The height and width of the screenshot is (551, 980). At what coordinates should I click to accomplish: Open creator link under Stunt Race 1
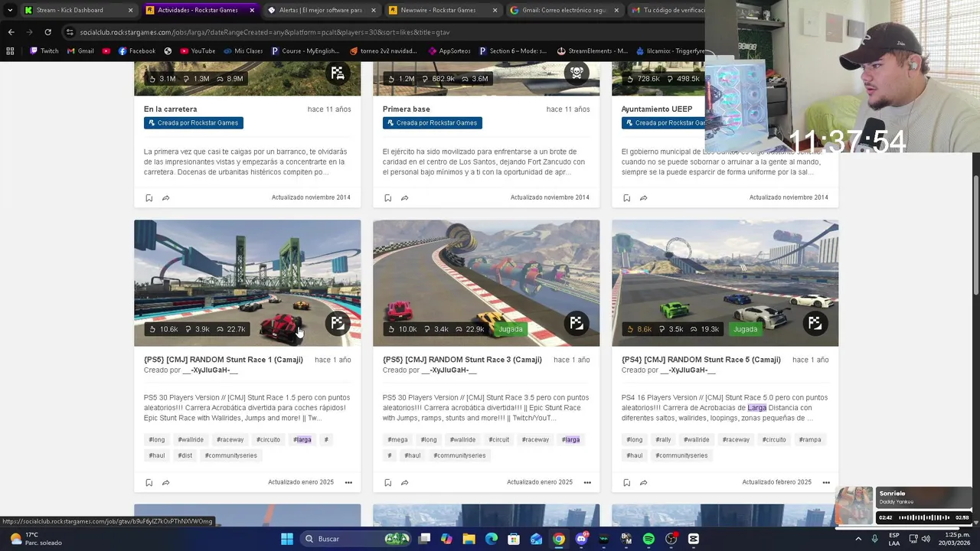coord(211,370)
